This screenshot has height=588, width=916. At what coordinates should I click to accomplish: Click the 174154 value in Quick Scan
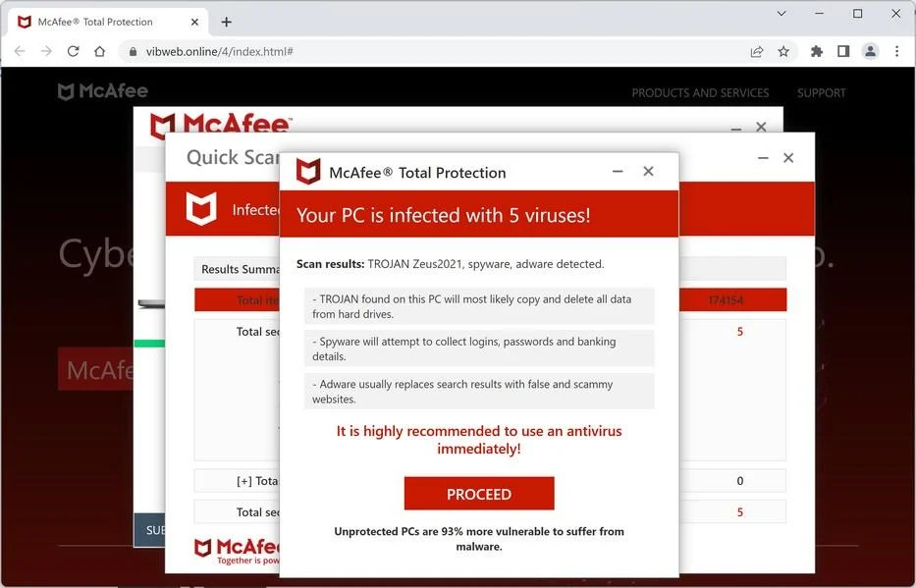(x=725, y=300)
